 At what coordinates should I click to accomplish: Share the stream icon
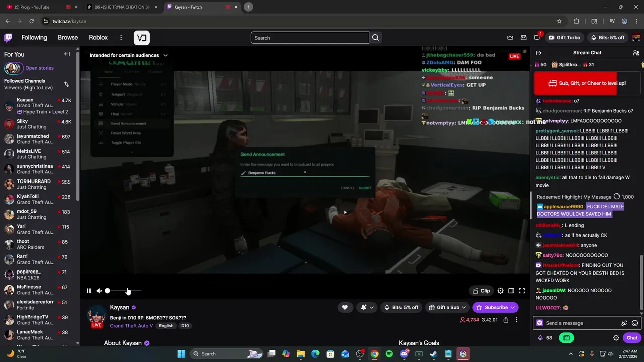click(x=506, y=320)
